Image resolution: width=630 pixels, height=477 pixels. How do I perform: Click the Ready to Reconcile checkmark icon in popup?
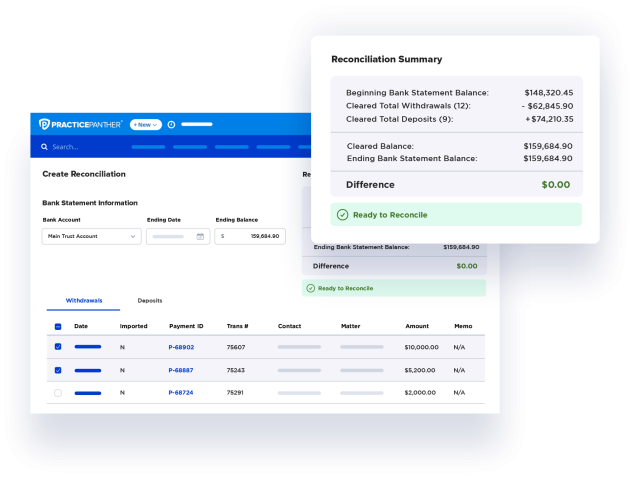pos(343,214)
